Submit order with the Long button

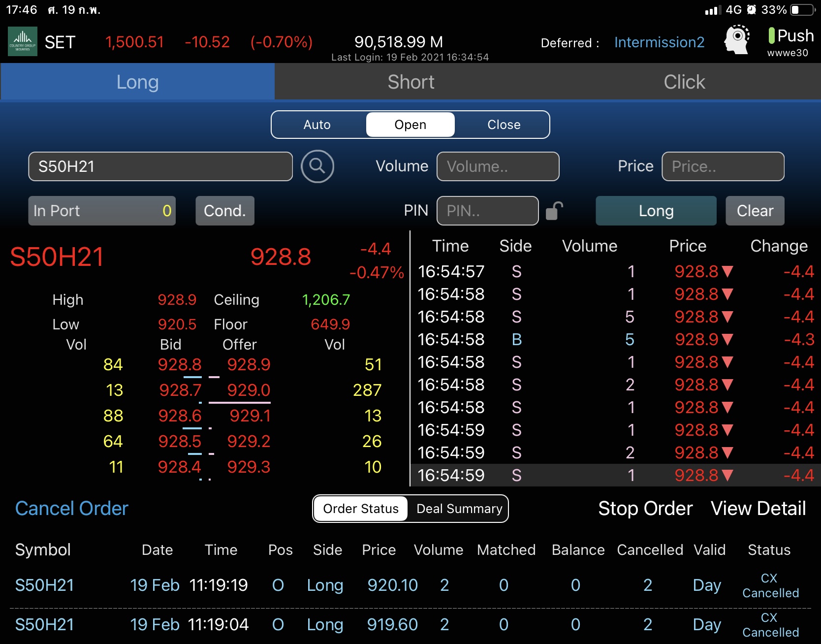coord(656,211)
